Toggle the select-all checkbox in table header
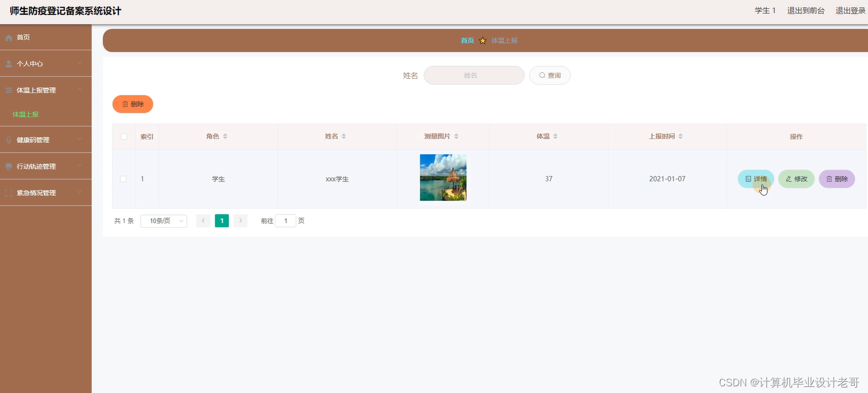The width and height of the screenshot is (868, 393). 124,137
